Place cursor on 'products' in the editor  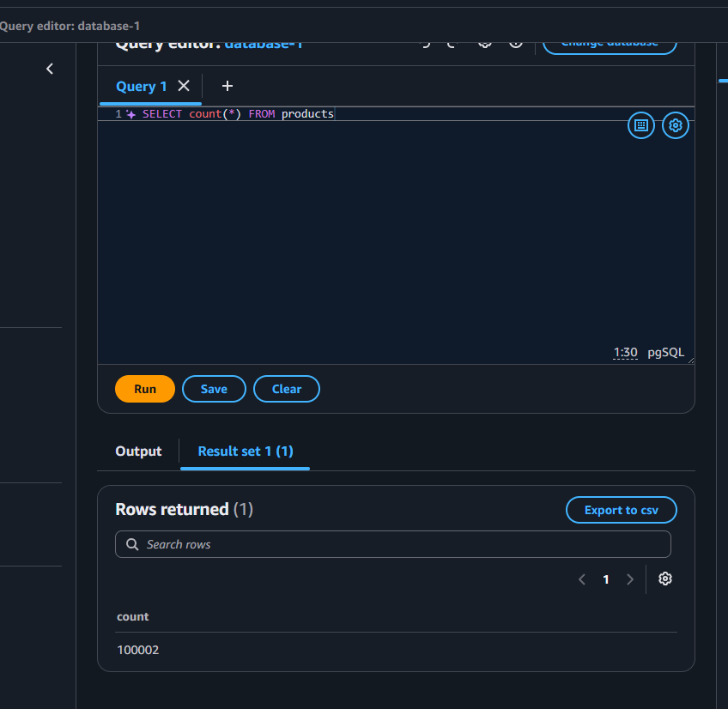pyautogui.click(x=307, y=114)
